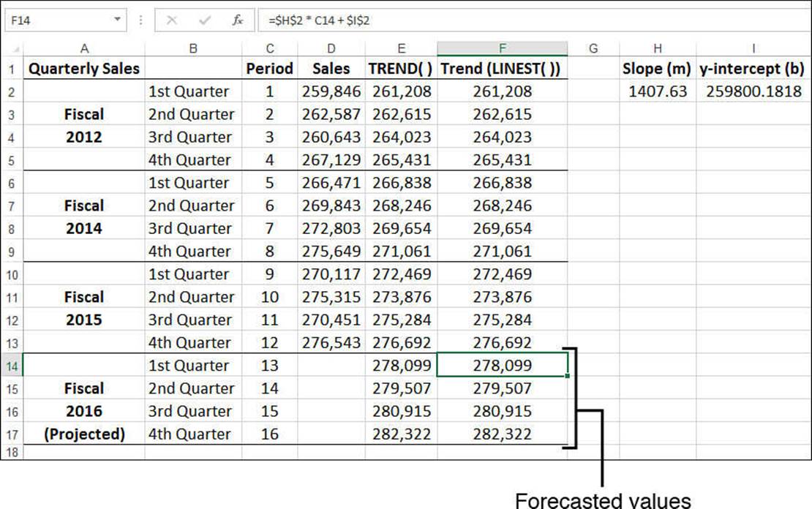Screen dimensions: 812x509
Task: Click the Enter checkmark icon in formula bar
Action: [205, 20]
